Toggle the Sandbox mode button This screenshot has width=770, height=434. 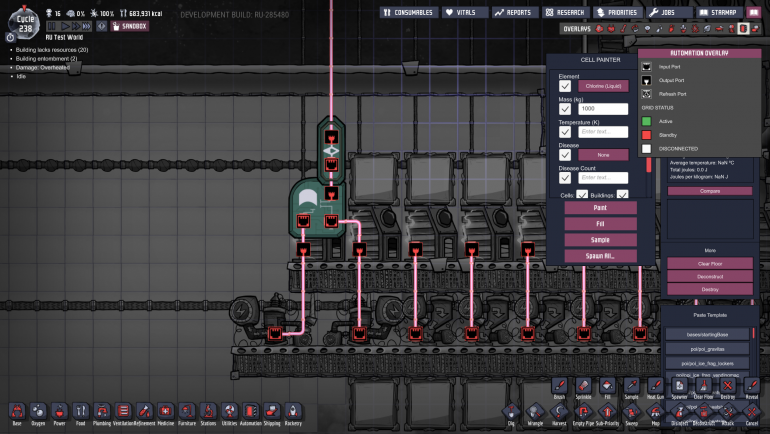130,26
